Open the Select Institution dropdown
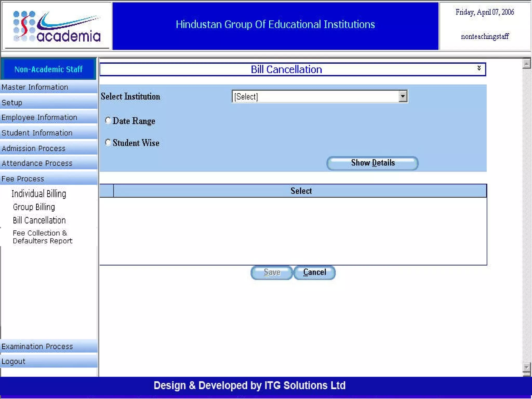This screenshot has width=532, height=399. [403, 96]
